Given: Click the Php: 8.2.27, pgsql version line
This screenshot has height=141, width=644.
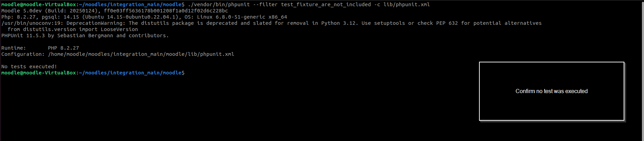Looking at the screenshot, I should [144, 17].
